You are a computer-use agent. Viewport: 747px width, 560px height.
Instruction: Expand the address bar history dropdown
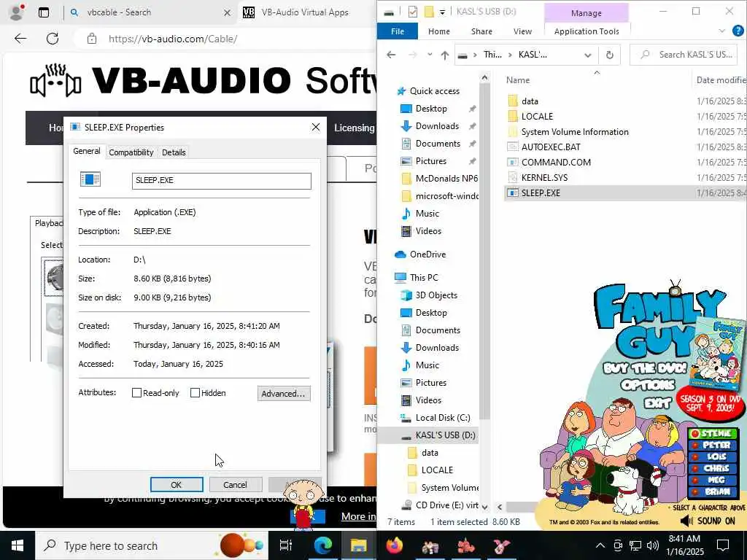click(x=588, y=55)
